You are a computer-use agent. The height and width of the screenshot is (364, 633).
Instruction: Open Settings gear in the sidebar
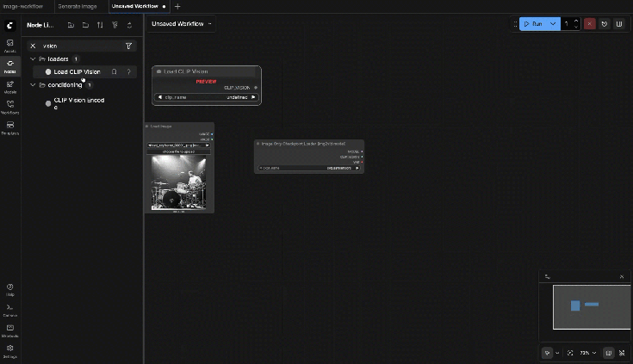coord(10,349)
